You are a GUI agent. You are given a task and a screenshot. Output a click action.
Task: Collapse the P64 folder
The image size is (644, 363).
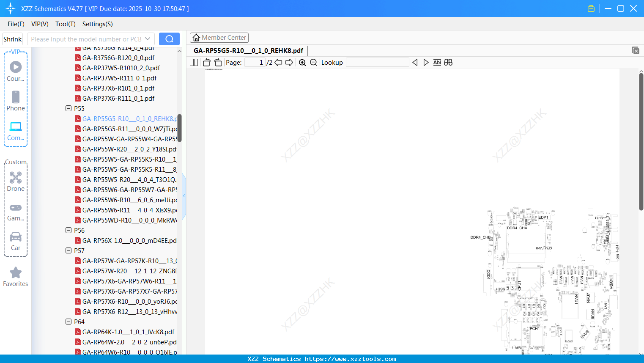pyautogui.click(x=69, y=322)
